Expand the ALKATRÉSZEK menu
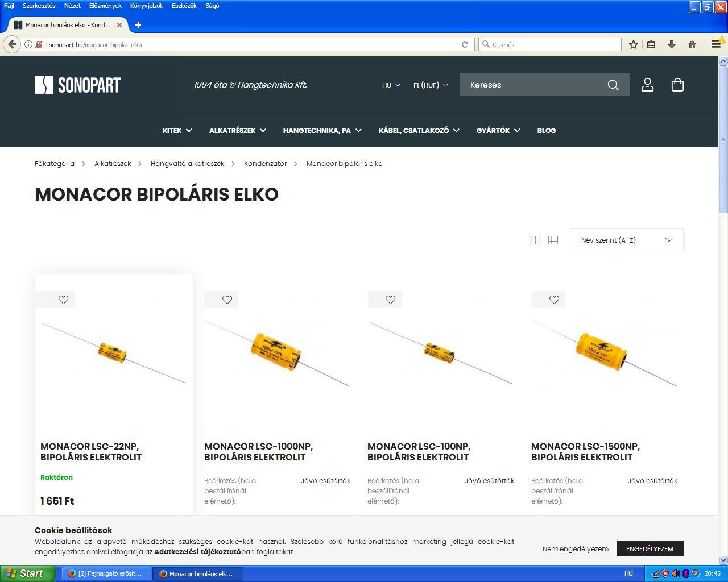 tap(237, 131)
